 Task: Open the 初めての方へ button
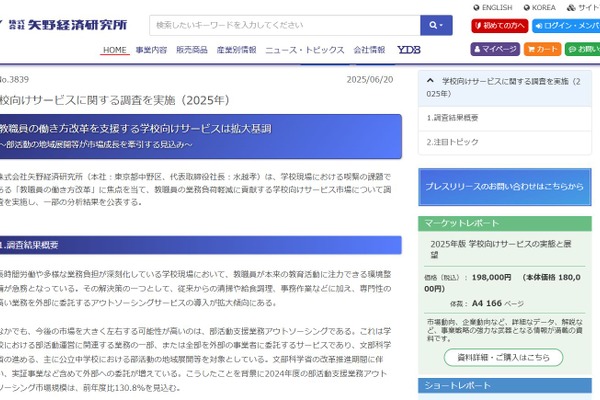click(500, 26)
